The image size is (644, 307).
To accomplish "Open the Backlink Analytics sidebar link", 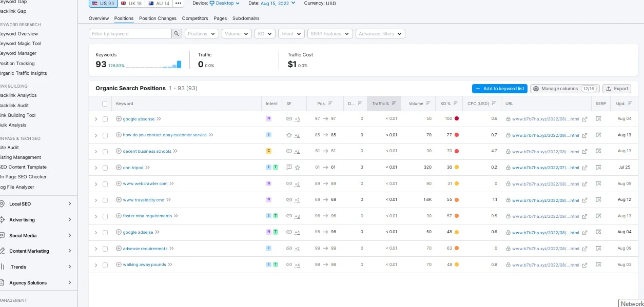I will point(18,95).
